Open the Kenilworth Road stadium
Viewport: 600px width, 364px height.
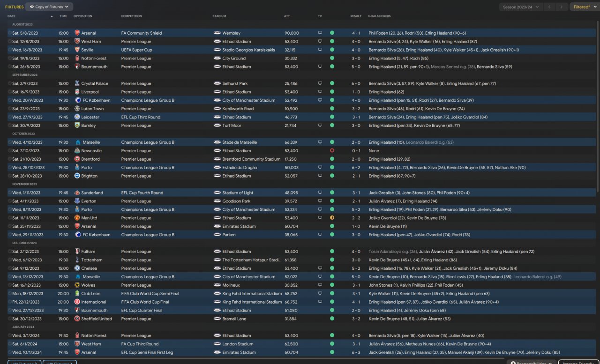pos(238,109)
